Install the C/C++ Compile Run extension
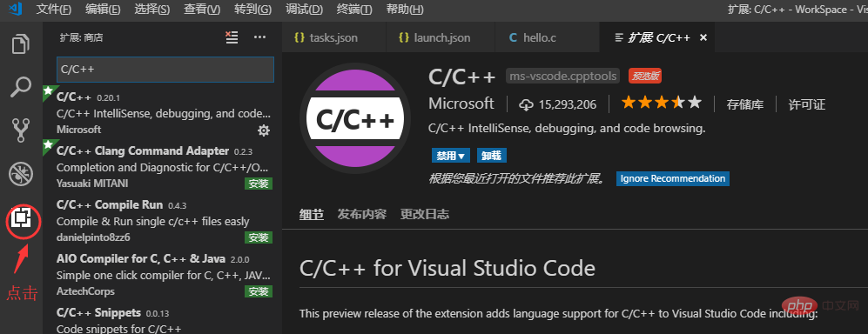This screenshot has width=868, height=334. coord(259,237)
